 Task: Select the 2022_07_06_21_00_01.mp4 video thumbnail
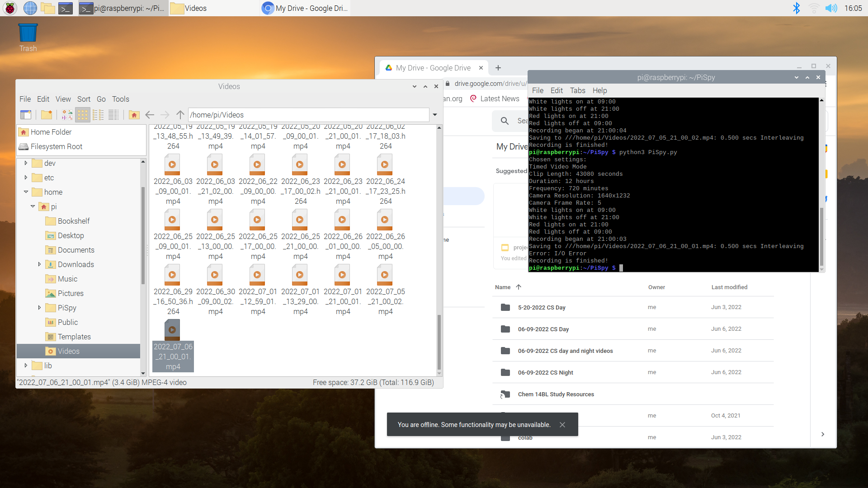click(x=173, y=330)
